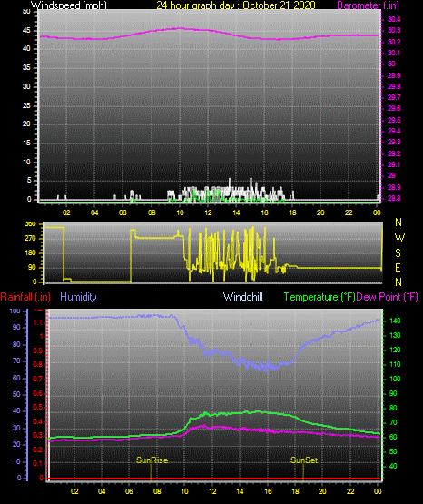Click the 0.8 value on the red rainfall axis
The image size is (423, 504).
click(x=38, y=364)
